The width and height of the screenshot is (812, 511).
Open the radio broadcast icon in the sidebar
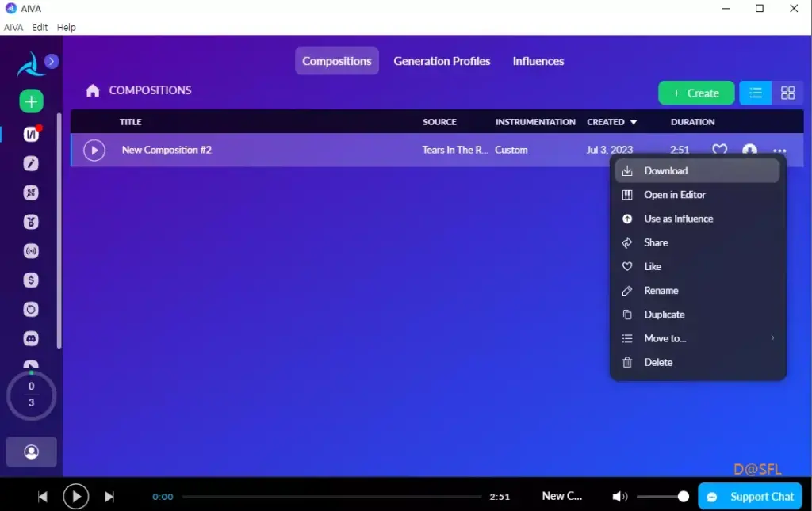pyautogui.click(x=31, y=251)
